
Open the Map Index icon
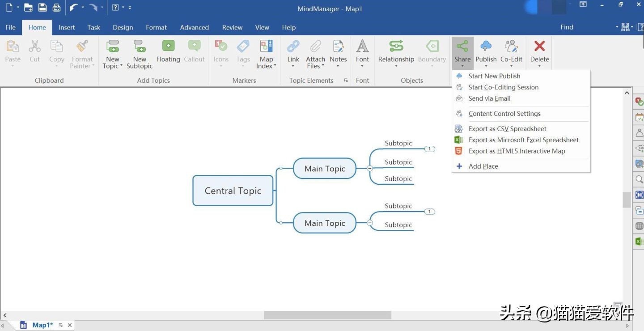(x=267, y=47)
